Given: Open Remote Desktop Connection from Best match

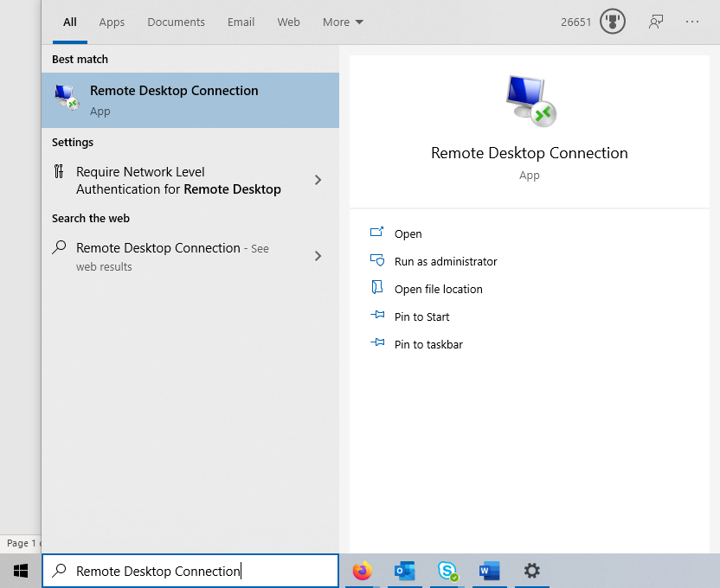Looking at the screenshot, I should pyautogui.click(x=173, y=99).
